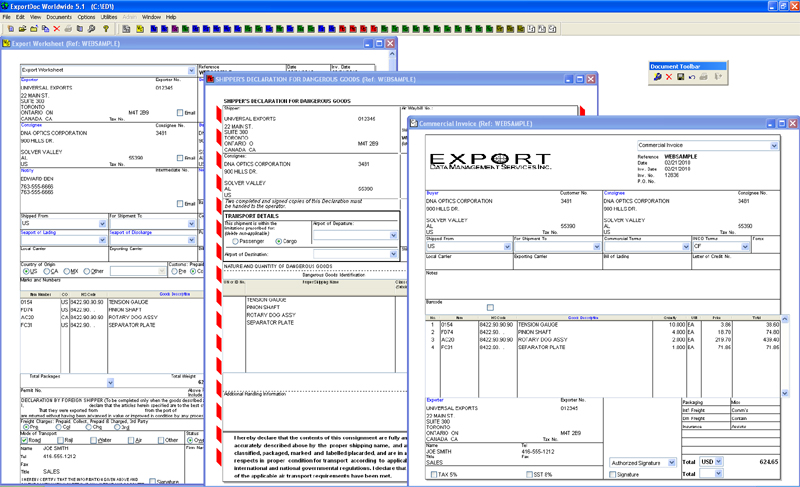Select CA as country of origin
This screenshot has width=800, height=487.
tap(47, 271)
